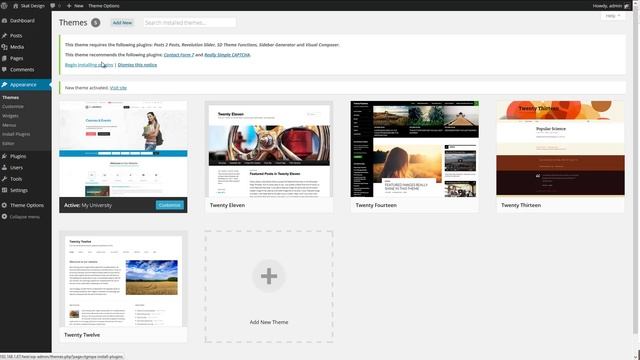Click the Add New Theme label
The image size is (640, 360).
[x=269, y=322]
